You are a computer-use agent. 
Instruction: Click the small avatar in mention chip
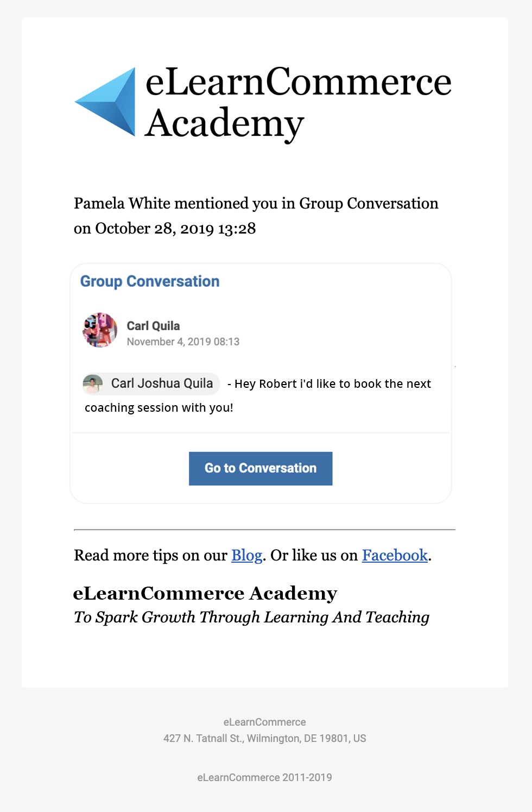(93, 384)
